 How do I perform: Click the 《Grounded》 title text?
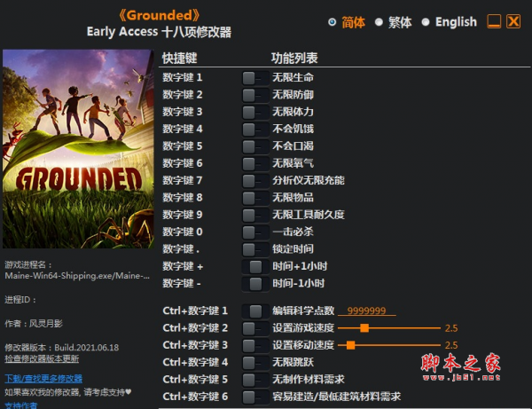[159, 15]
